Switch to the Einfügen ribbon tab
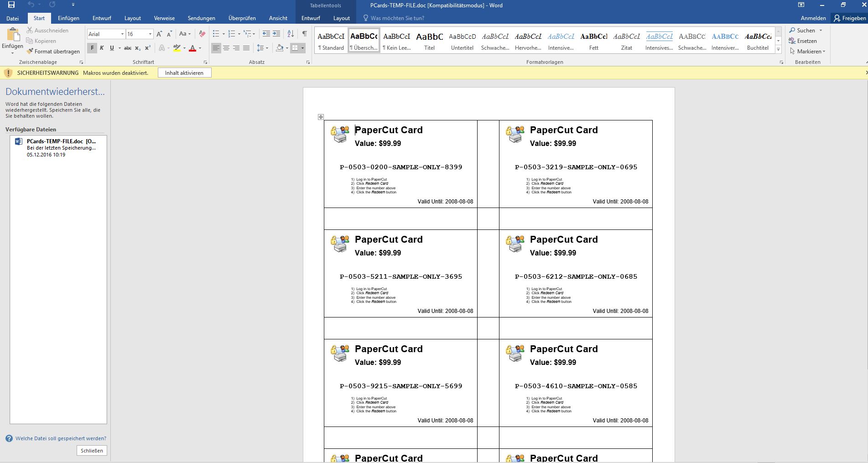Viewport: 868px width, 463px height. [x=68, y=18]
